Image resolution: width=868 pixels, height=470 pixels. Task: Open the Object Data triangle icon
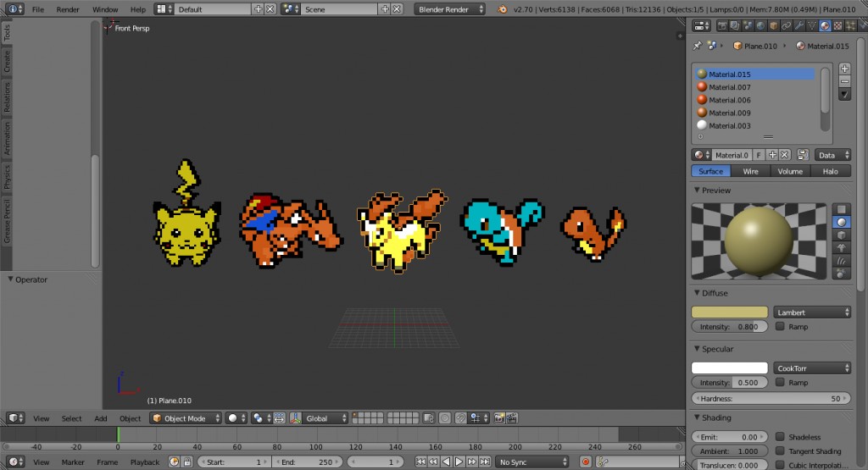coord(812,25)
